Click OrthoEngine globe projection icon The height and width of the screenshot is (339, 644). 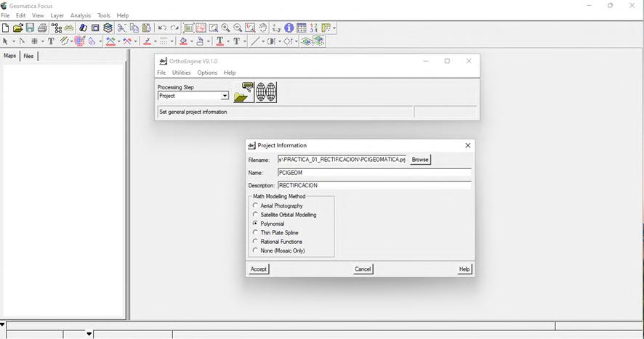coord(266,92)
